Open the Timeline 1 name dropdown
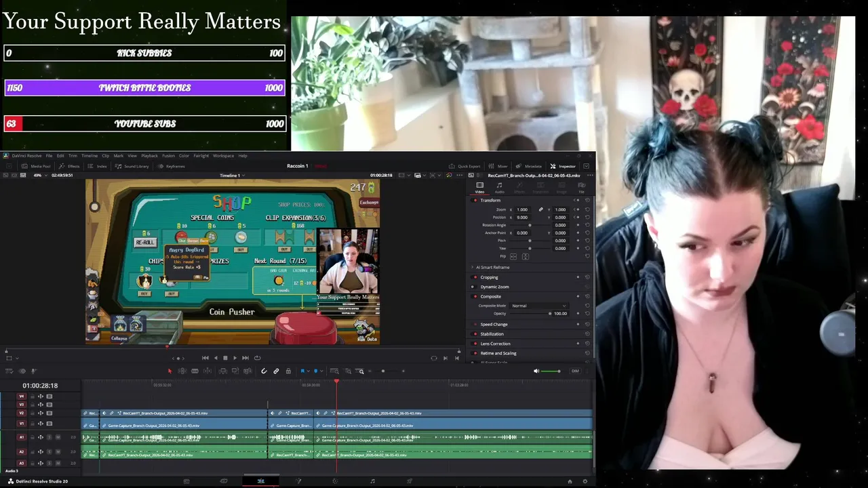This screenshot has height=488, width=868. pyautogui.click(x=231, y=176)
